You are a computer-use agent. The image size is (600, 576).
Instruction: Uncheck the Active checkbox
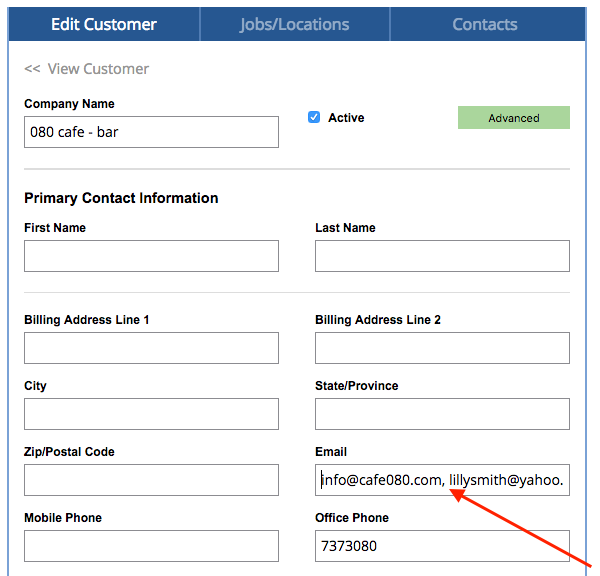click(314, 117)
